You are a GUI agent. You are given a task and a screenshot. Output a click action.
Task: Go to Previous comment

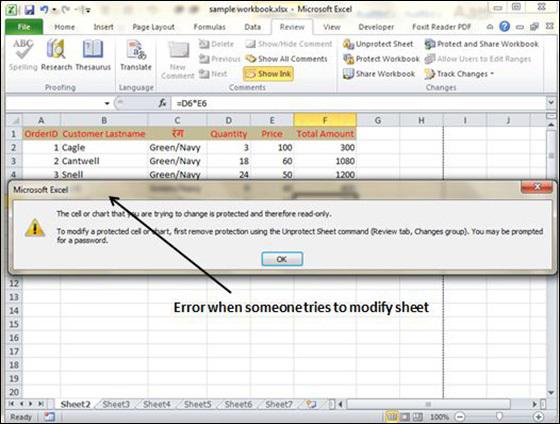pos(220,59)
